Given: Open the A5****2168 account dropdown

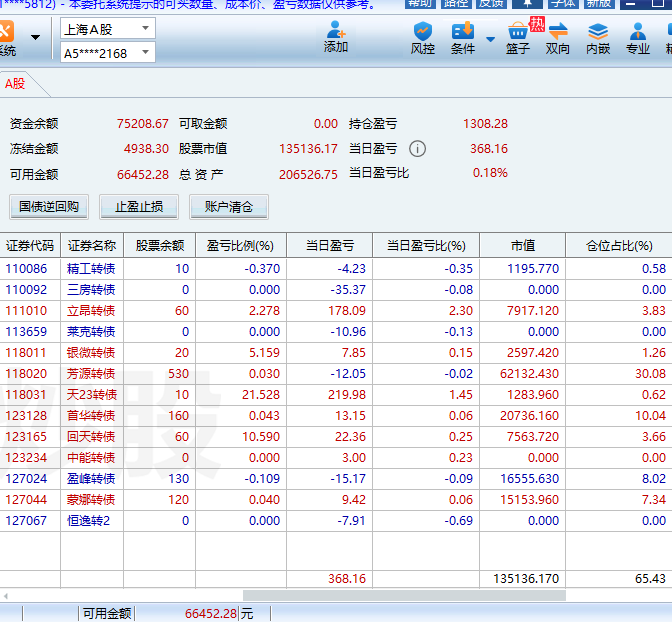Looking at the screenshot, I should pyautogui.click(x=145, y=53).
